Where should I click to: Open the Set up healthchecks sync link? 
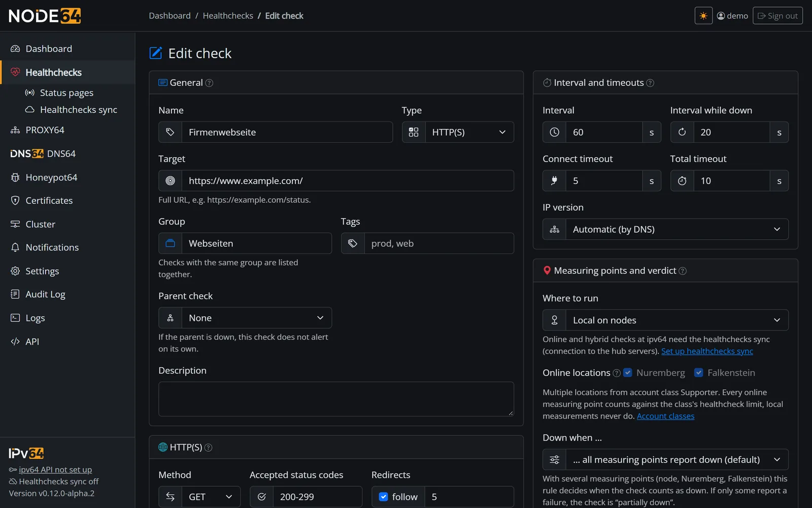point(707,351)
